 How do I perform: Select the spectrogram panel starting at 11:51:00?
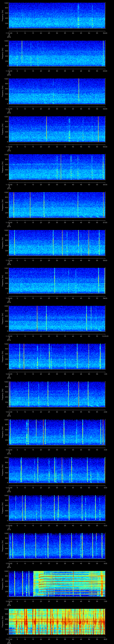57,16
